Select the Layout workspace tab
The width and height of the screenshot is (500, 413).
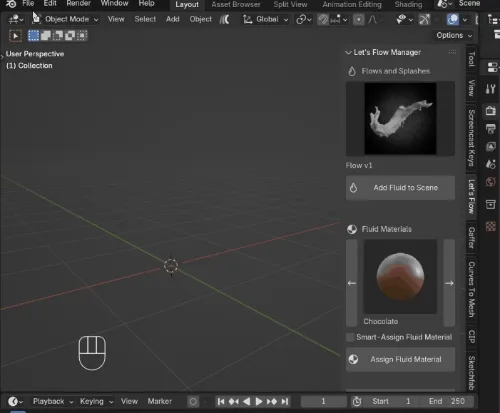187,4
